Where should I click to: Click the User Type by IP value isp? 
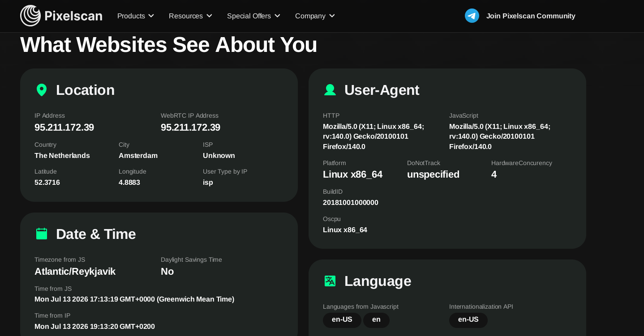coord(208,183)
